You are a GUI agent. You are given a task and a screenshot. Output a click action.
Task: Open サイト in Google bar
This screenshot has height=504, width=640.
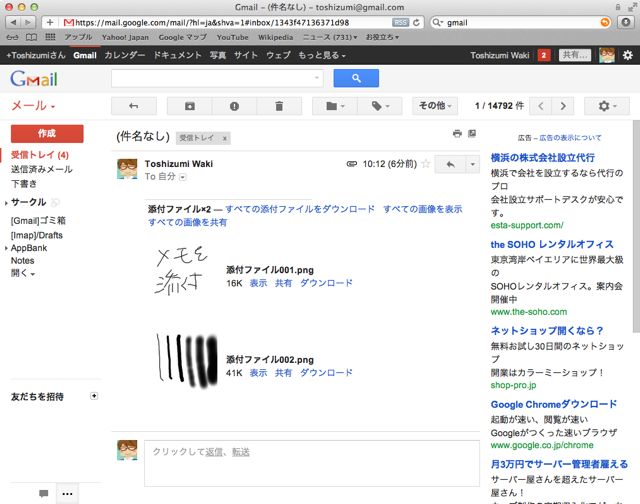(x=246, y=55)
